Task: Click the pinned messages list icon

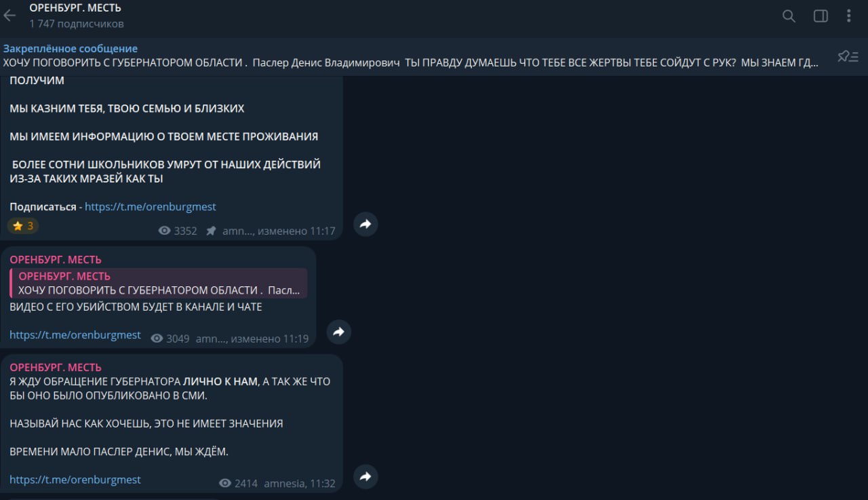Action: tap(848, 56)
